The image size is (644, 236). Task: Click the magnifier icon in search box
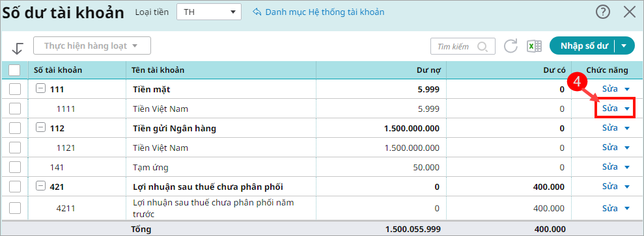click(482, 46)
